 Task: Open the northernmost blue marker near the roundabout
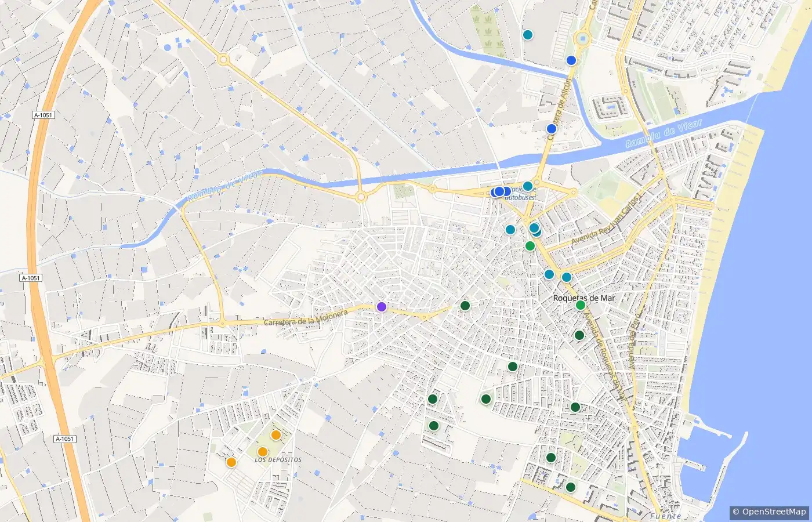coord(571,60)
